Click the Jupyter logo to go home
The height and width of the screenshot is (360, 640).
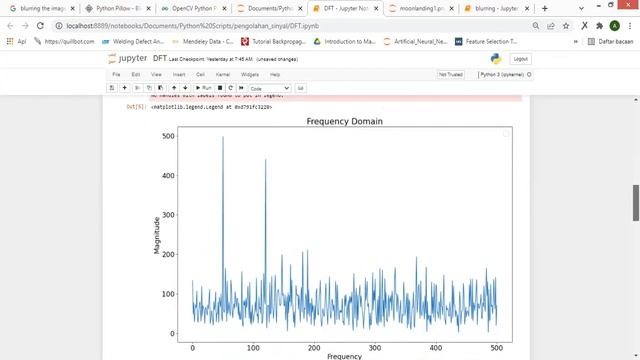point(127,59)
